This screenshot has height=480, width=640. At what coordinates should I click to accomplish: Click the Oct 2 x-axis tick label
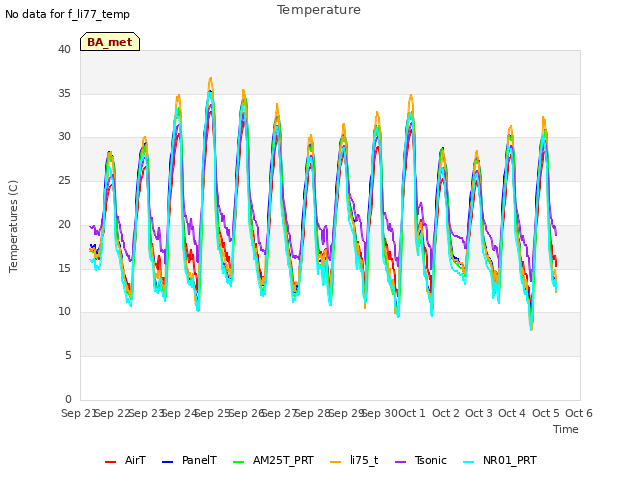(x=446, y=413)
